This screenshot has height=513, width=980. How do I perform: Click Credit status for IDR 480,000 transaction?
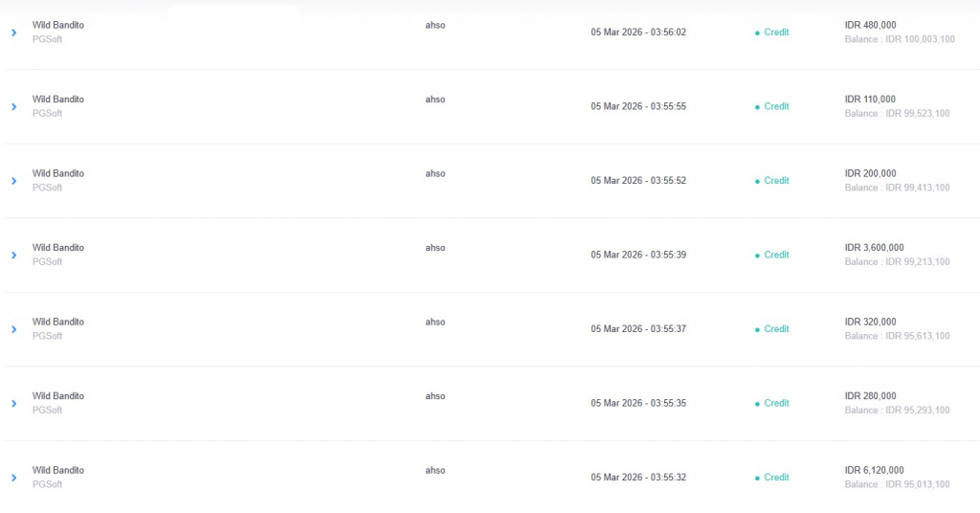click(776, 33)
